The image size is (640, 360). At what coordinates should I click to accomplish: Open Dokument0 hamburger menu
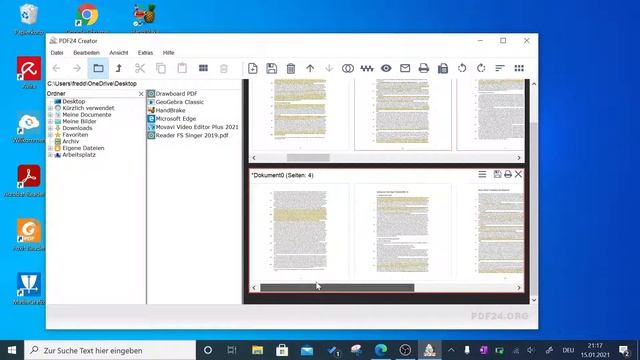[x=482, y=174]
